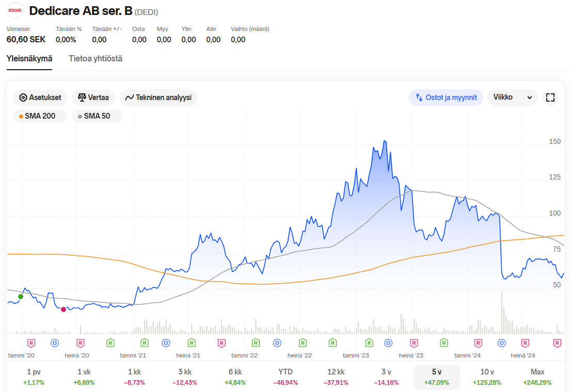Expand chart to fullscreen
This screenshot has height=392, width=571.
pos(550,97)
